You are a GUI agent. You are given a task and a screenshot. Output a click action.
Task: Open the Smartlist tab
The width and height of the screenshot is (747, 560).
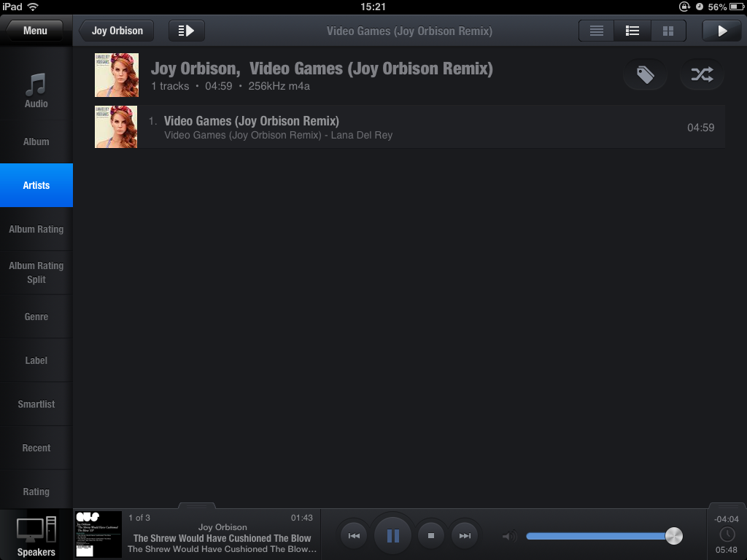(x=36, y=404)
